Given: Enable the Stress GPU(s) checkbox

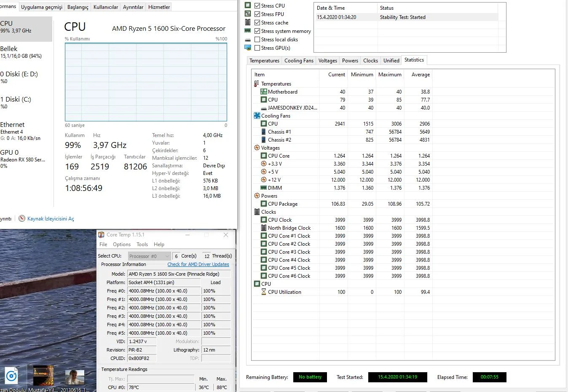Looking at the screenshot, I should click(x=257, y=48).
